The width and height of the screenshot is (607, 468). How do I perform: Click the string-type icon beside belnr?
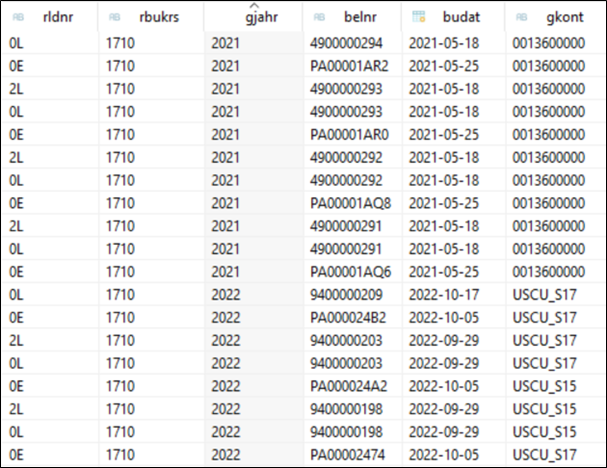[x=319, y=17]
